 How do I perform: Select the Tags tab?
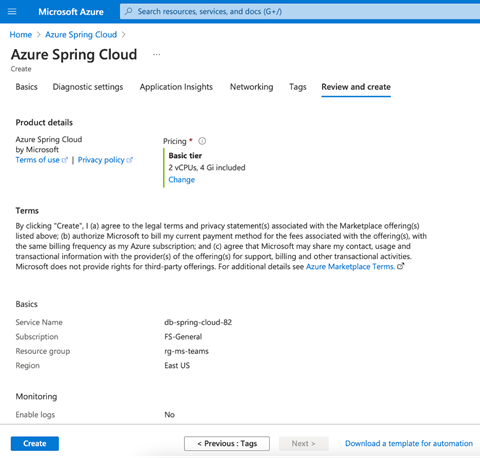[298, 87]
